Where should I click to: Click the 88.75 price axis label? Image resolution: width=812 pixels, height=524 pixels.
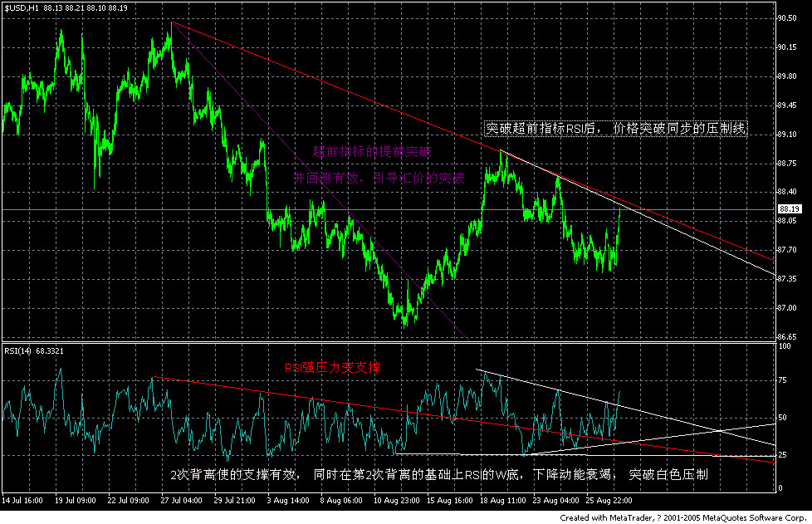click(x=787, y=164)
